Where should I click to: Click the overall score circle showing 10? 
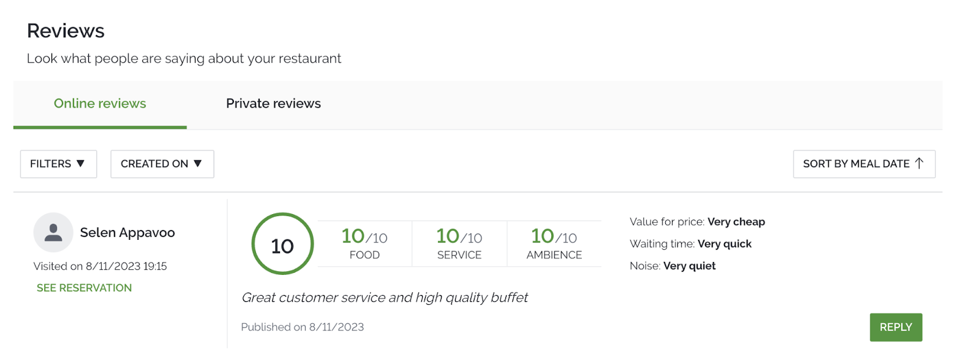(x=282, y=244)
